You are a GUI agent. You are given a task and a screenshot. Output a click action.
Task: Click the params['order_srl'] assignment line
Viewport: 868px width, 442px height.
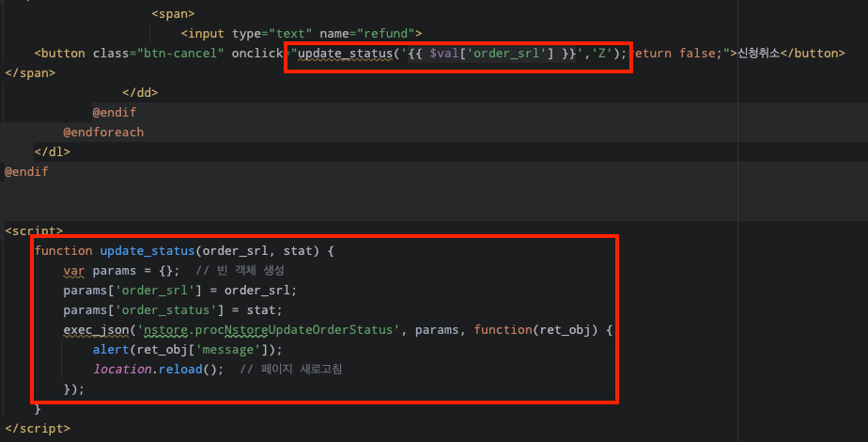click(180, 291)
